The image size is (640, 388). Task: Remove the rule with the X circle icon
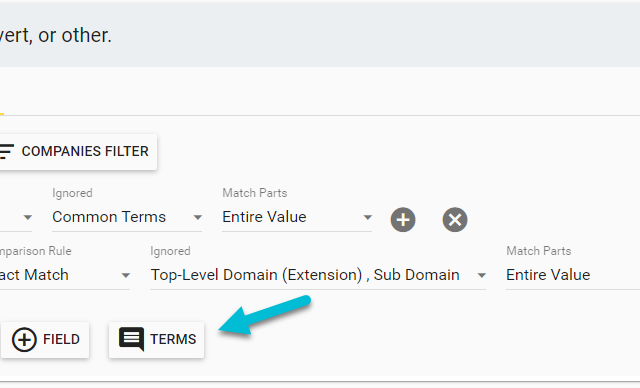point(455,220)
